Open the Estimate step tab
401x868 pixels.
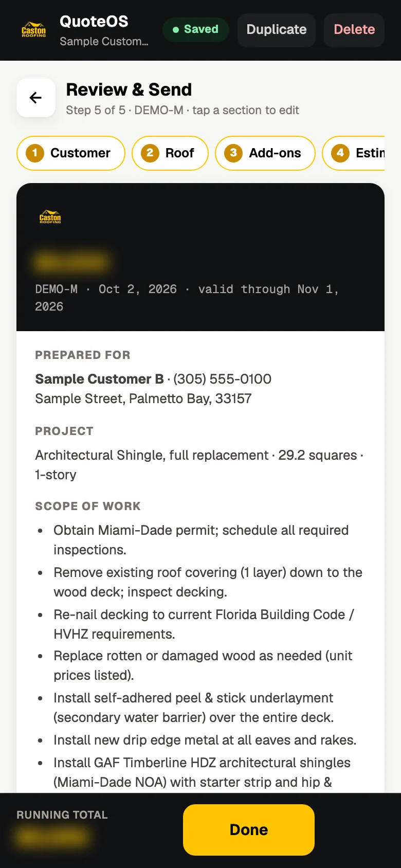354,153
